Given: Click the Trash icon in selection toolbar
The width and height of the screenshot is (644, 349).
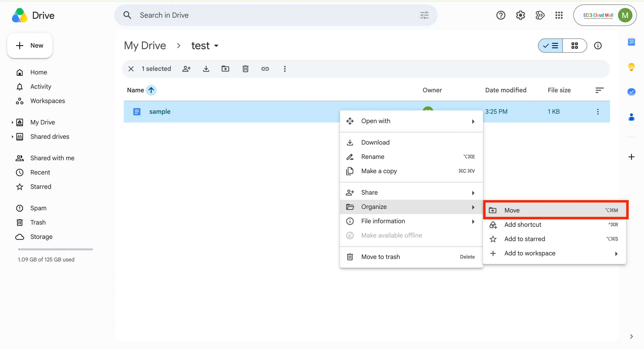Looking at the screenshot, I should pyautogui.click(x=246, y=69).
